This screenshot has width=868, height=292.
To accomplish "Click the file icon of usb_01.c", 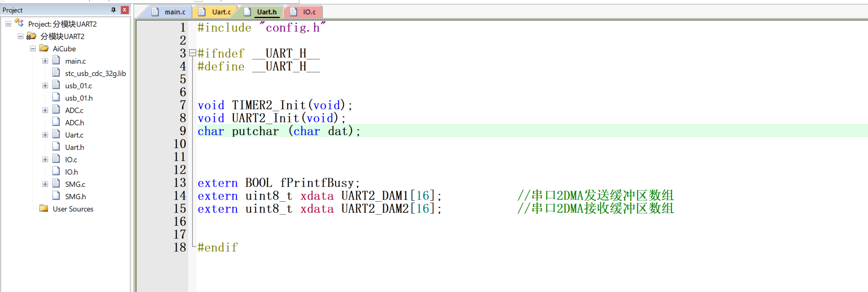I will [56, 85].
